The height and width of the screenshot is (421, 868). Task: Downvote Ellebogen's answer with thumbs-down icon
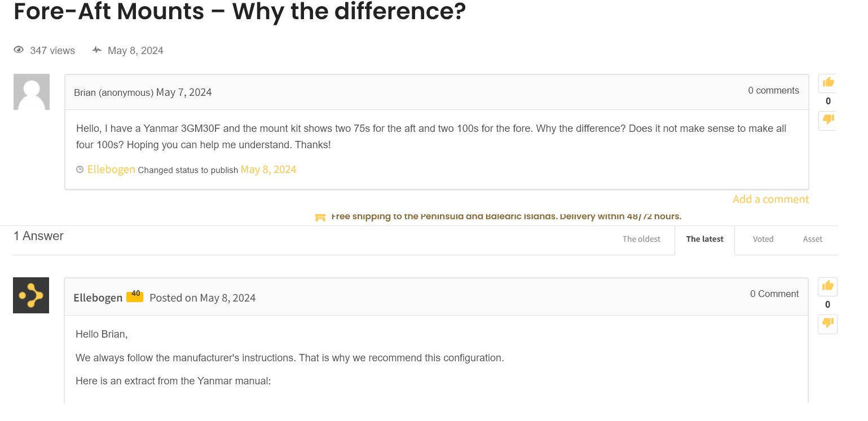click(x=827, y=323)
